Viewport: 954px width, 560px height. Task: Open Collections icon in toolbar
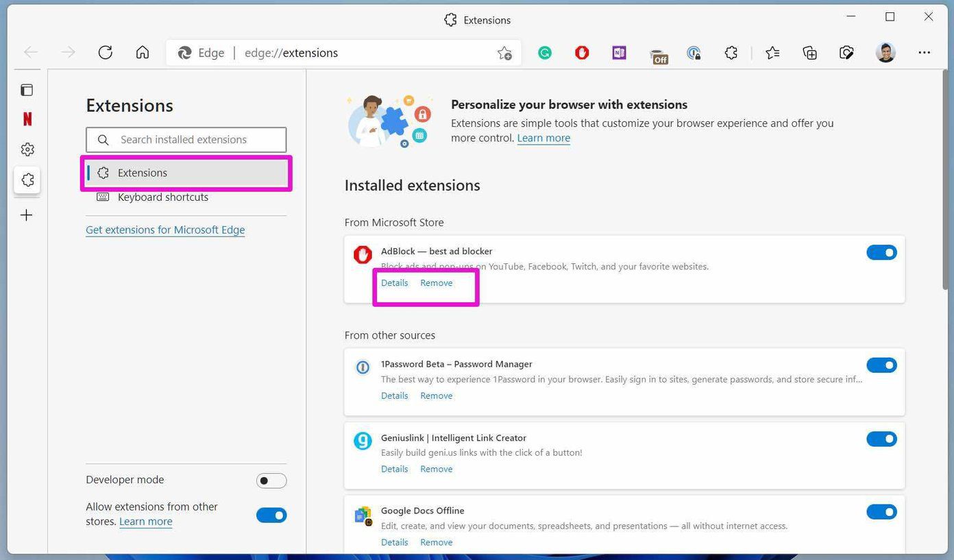(809, 53)
